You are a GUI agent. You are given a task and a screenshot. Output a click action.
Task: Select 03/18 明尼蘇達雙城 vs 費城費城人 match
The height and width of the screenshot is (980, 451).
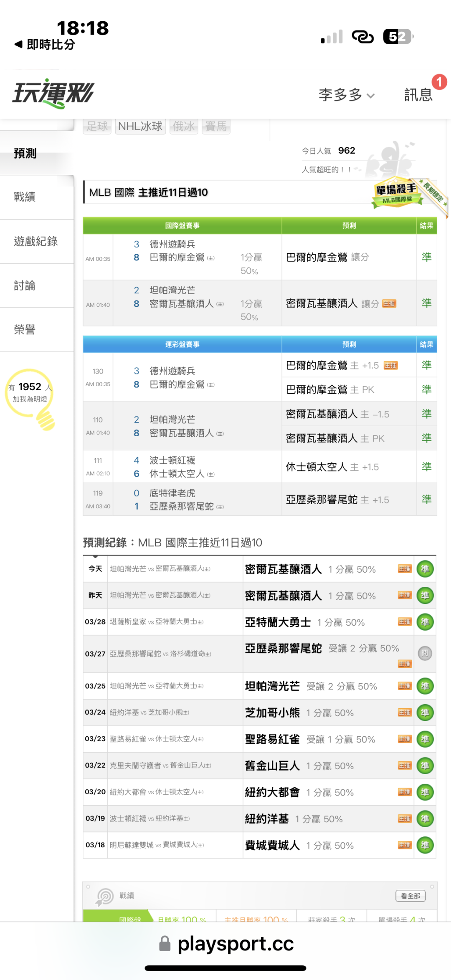click(x=157, y=845)
